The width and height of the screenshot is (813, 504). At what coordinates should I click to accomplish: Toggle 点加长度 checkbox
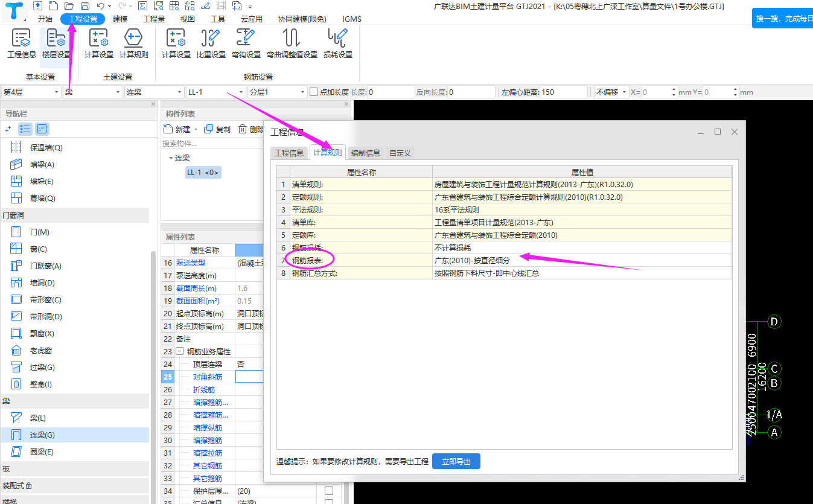(x=313, y=92)
